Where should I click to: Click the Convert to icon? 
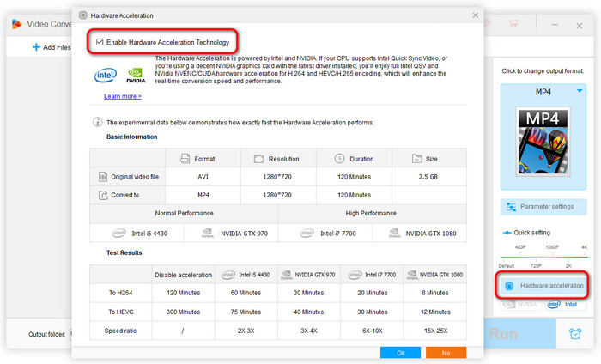point(103,195)
